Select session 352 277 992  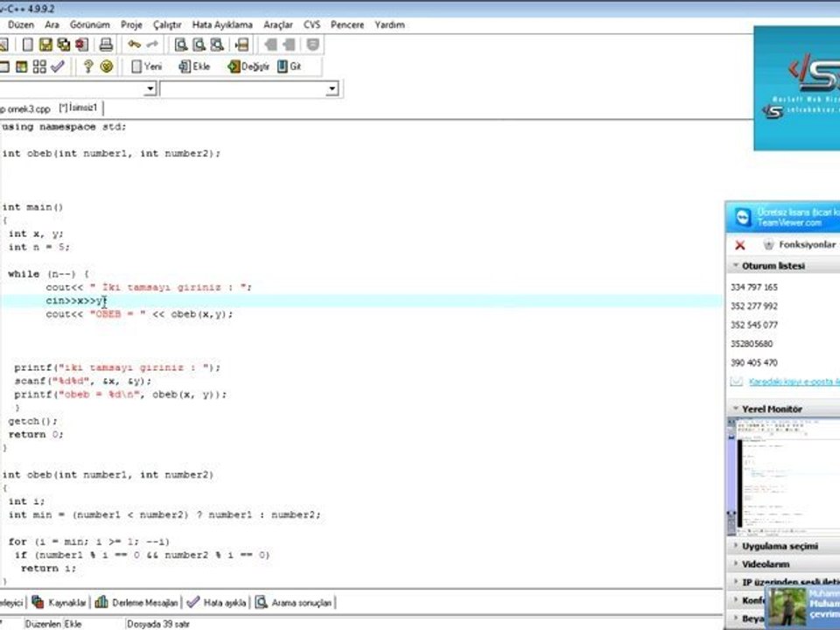click(x=753, y=306)
